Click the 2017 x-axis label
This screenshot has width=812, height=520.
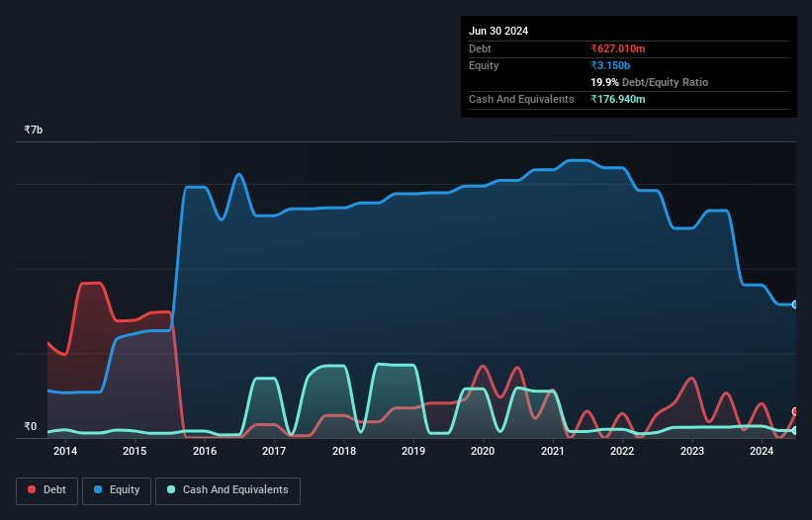click(274, 451)
